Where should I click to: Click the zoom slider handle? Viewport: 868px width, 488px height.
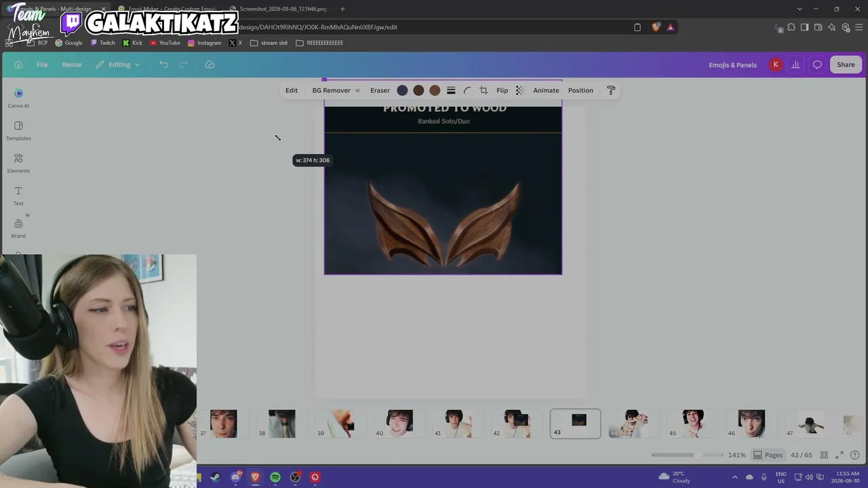tap(698, 455)
